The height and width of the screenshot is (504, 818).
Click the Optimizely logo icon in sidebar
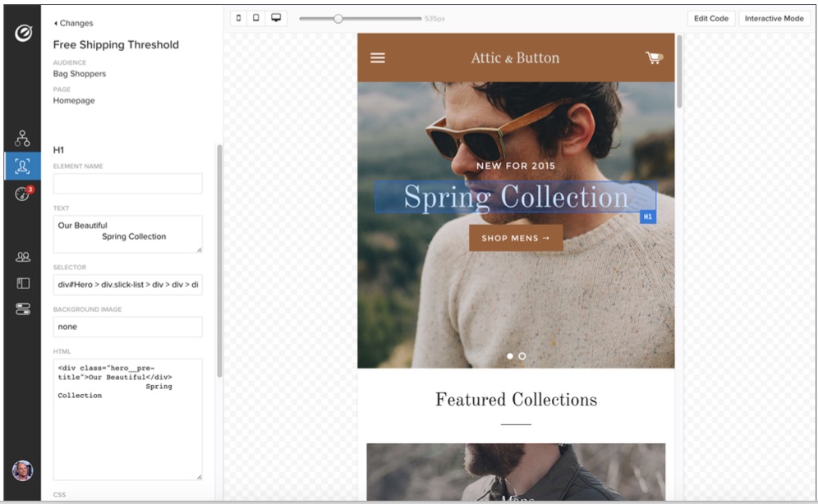[x=23, y=34]
